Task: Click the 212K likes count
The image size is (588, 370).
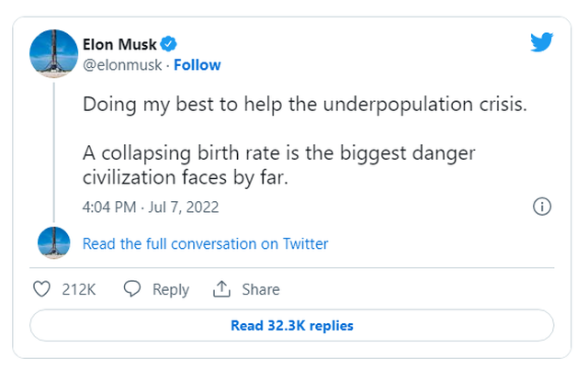Action: pos(79,289)
